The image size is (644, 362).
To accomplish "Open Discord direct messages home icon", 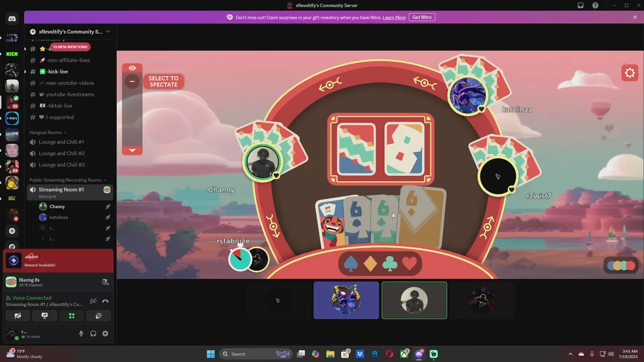I will 12,19.
